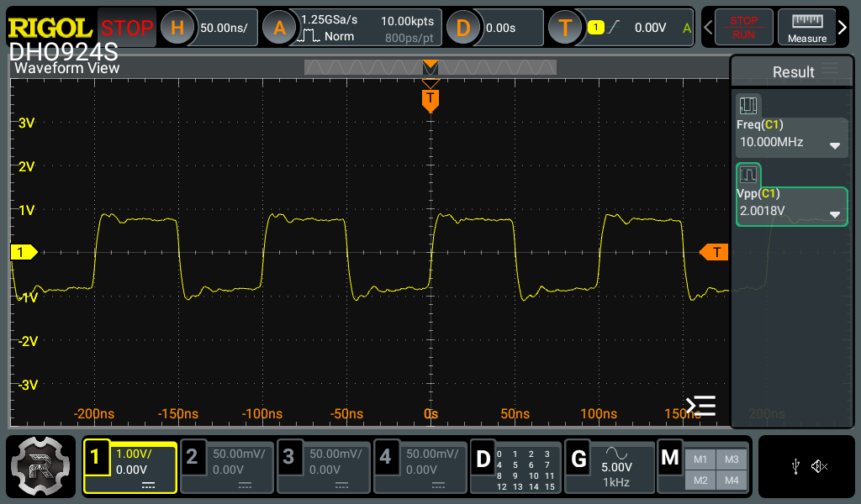Image resolution: width=861 pixels, height=504 pixels.
Task: Click the trigger auto mode A indicator
Action: pyautogui.click(x=686, y=28)
